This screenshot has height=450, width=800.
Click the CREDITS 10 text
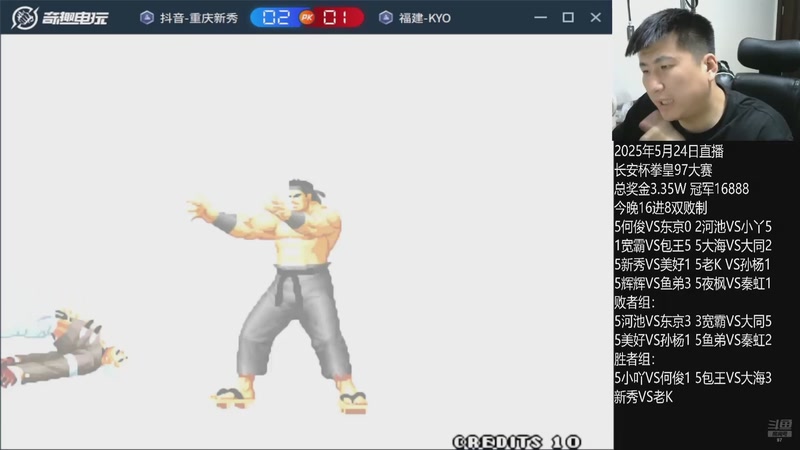pos(517,441)
